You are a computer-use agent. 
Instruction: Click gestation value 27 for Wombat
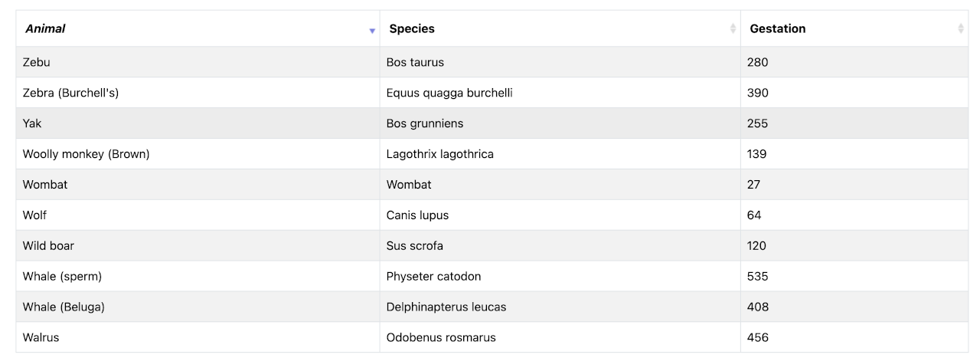pos(753,185)
